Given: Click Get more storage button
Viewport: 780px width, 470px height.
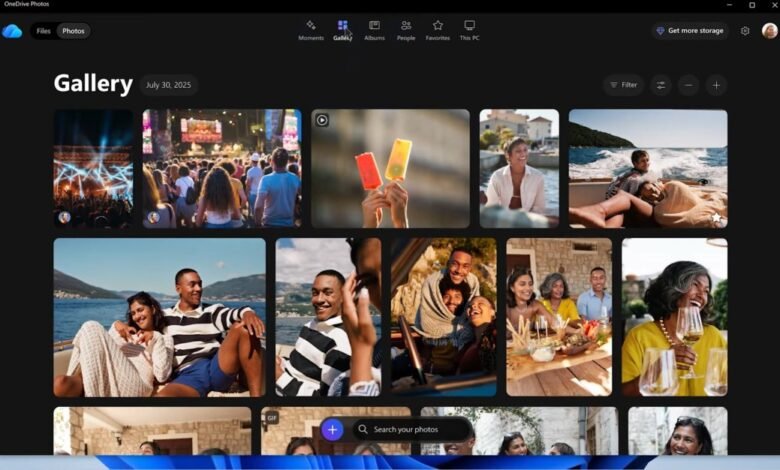Looking at the screenshot, I should click(x=690, y=31).
